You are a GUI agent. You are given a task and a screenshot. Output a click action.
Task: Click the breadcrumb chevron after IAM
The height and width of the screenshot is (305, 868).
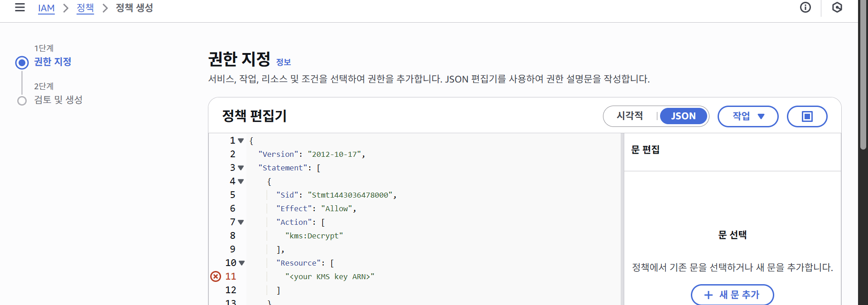[x=66, y=8]
